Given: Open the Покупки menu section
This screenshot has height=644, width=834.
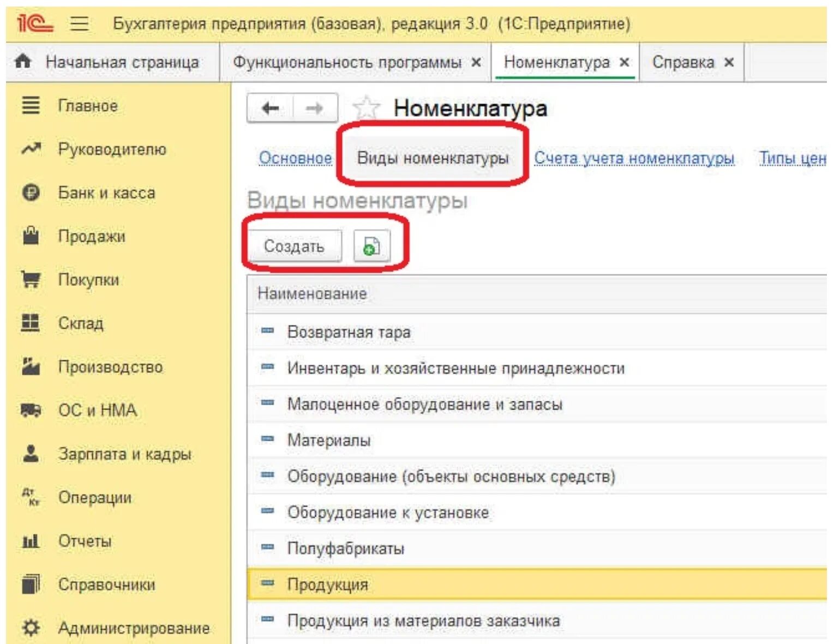Looking at the screenshot, I should tap(88, 280).
